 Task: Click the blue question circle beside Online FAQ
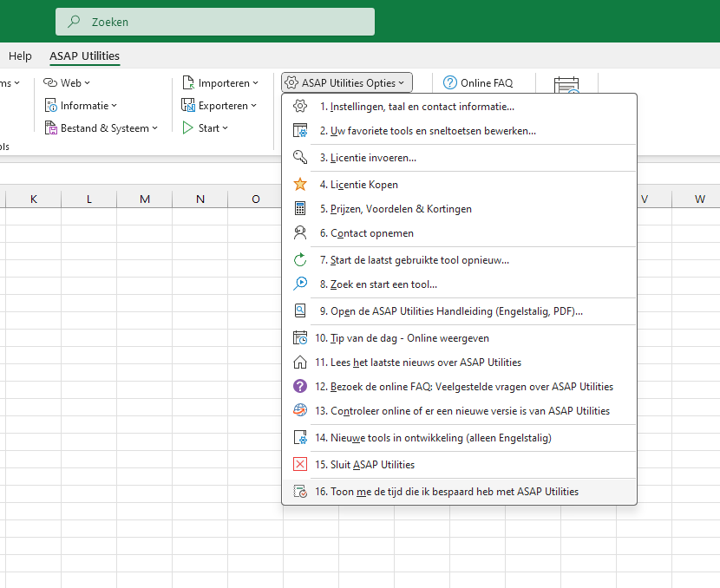(x=450, y=82)
